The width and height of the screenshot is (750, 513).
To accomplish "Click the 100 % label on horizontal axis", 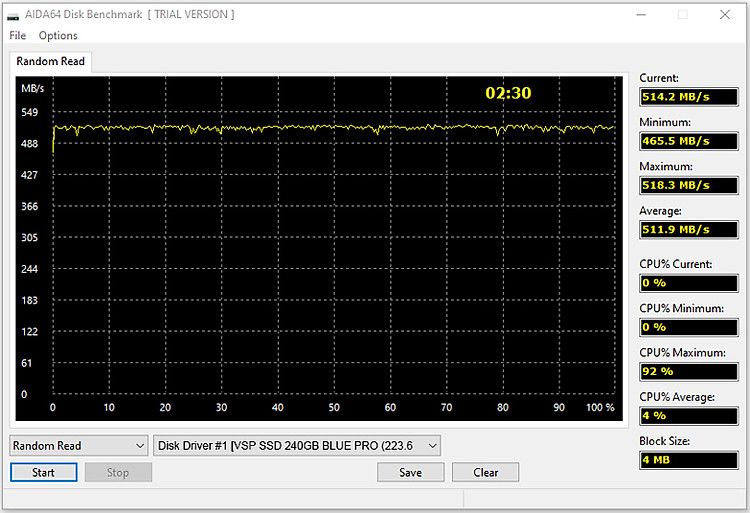I will [x=600, y=407].
